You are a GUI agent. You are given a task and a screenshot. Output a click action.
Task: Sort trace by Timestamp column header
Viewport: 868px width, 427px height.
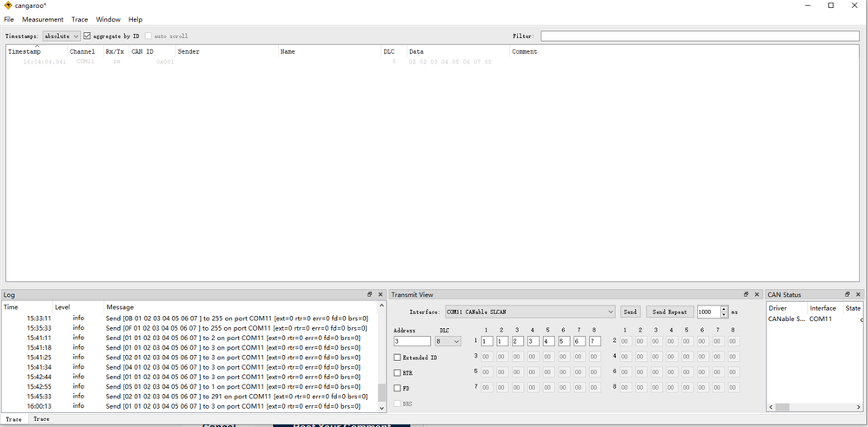coord(36,51)
